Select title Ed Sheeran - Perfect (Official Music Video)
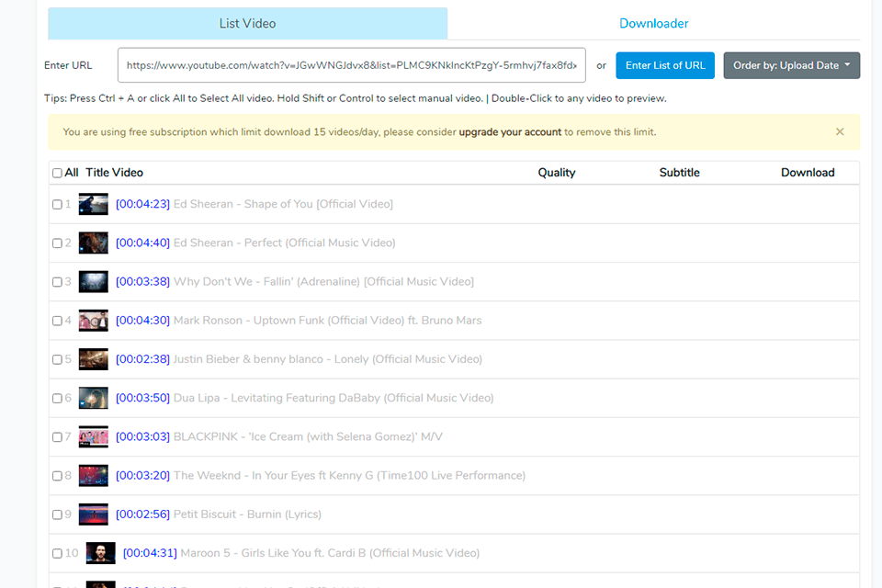 point(284,243)
